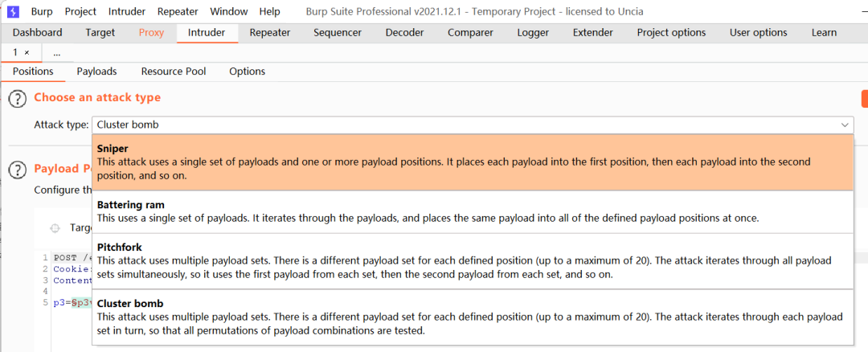Open the Options sub-tab

[247, 72]
